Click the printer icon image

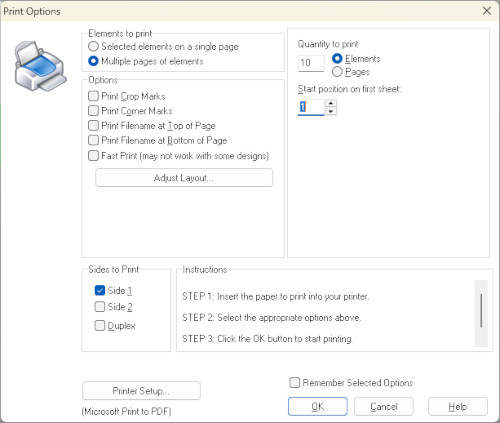(41, 66)
